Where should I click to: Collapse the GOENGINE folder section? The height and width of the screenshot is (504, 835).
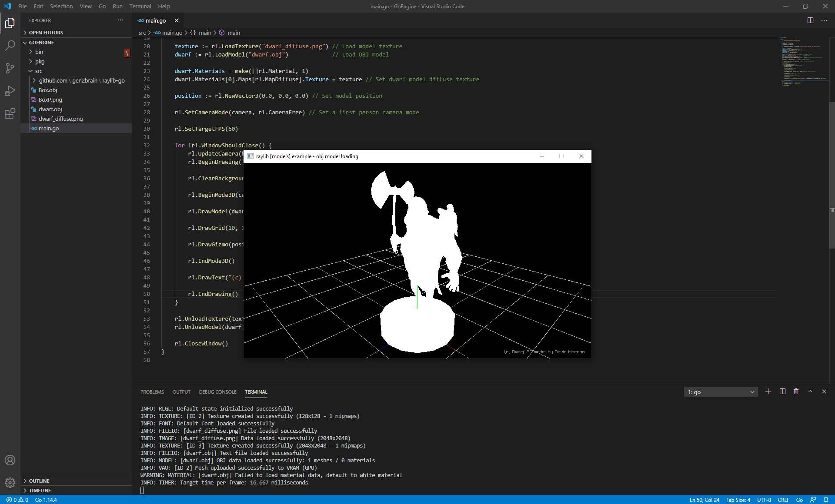[x=76, y=43]
